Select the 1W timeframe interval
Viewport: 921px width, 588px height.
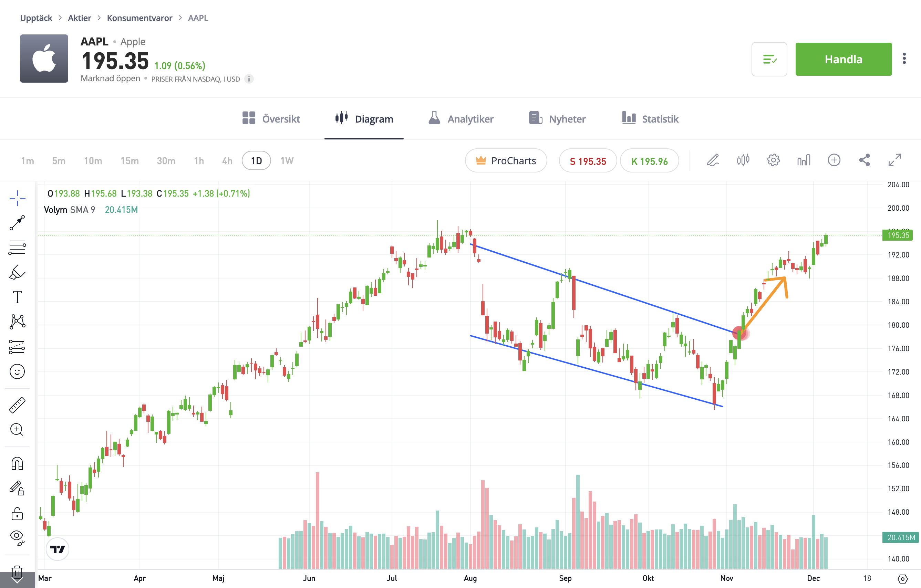coord(287,160)
